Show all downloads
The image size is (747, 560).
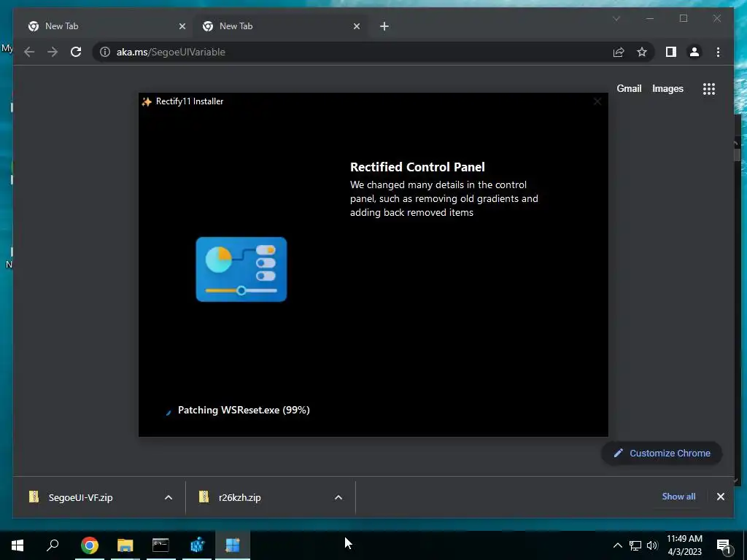[678, 496]
